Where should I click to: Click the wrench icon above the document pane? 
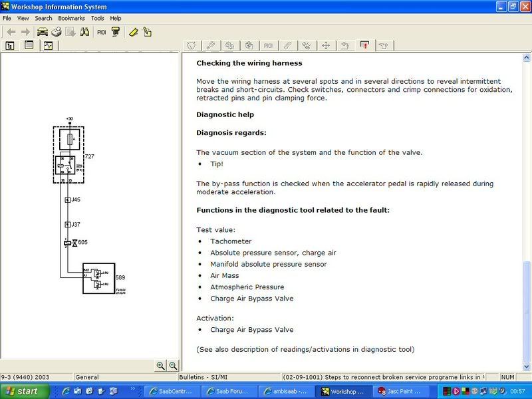(211, 45)
